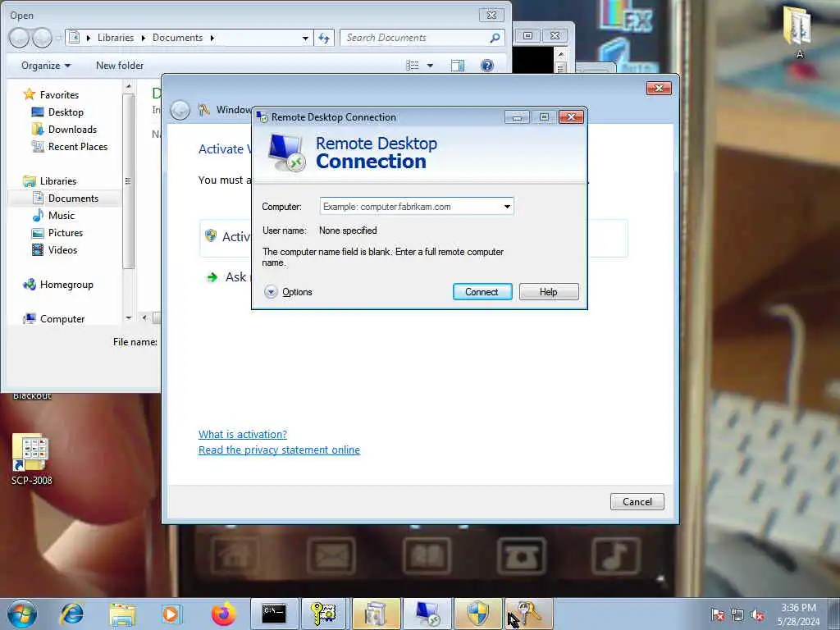Screen dimensions: 840x630
Task: Click Documents in the address breadcrumb
Action: pyautogui.click(x=177, y=38)
